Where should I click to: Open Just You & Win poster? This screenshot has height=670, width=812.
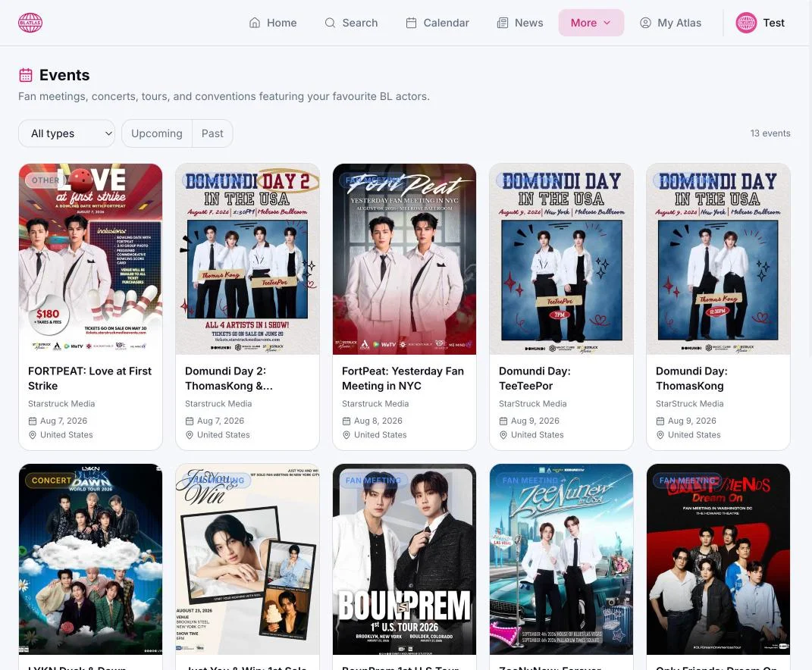(x=247, y=559)
